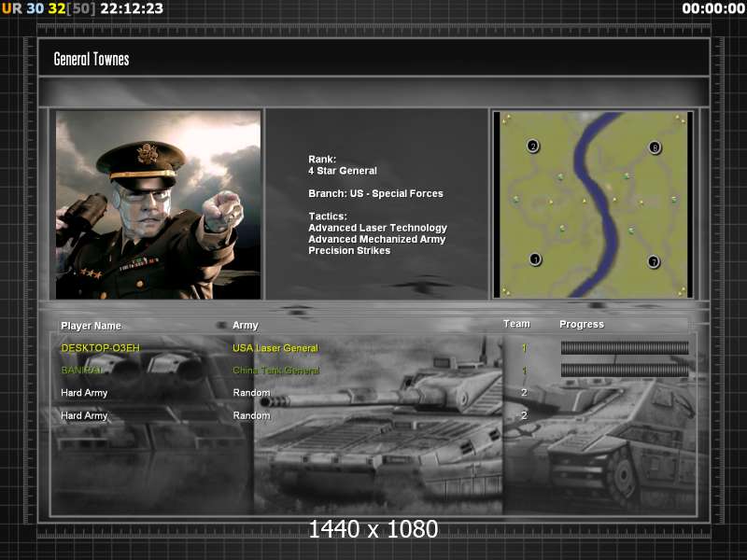Click the Player Name column header
Image resolution: width=747 pixels, height=560 pixels.
91,326
